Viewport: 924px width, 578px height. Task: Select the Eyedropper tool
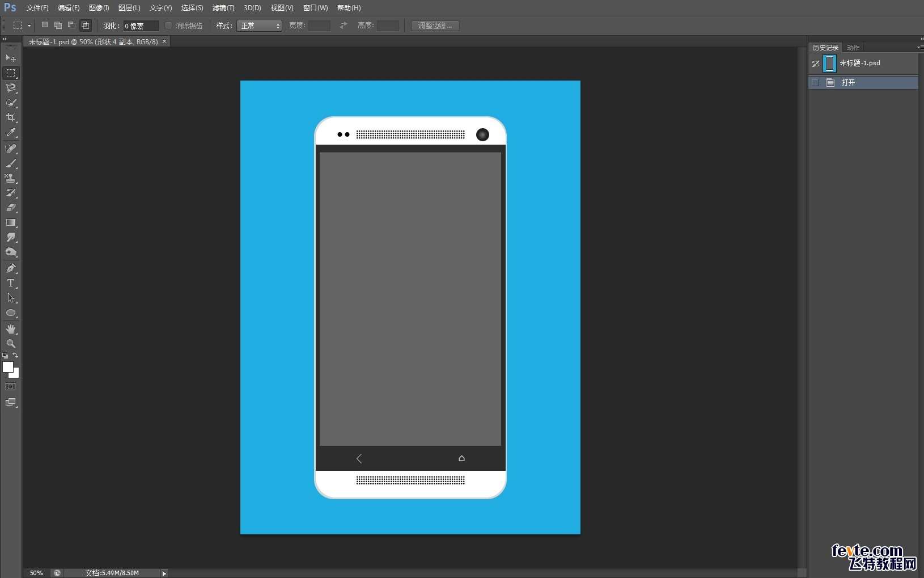click(11, 132)
